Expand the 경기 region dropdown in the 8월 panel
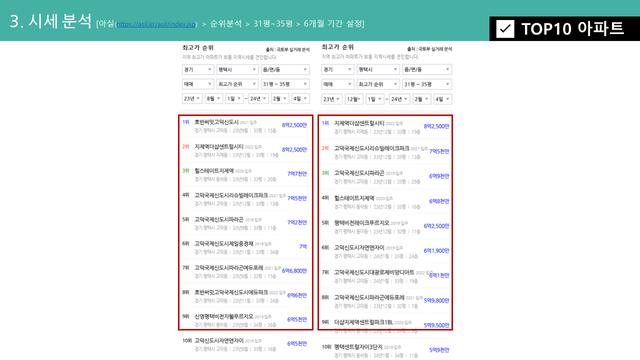 (x=198, y=69)
